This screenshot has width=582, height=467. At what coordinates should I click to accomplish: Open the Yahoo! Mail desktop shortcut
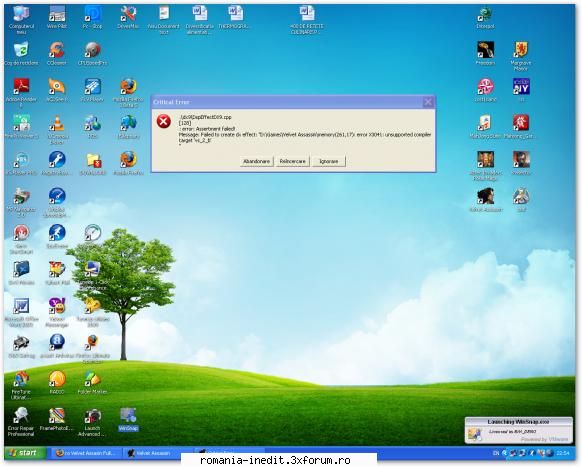click(x=57, y=273)
